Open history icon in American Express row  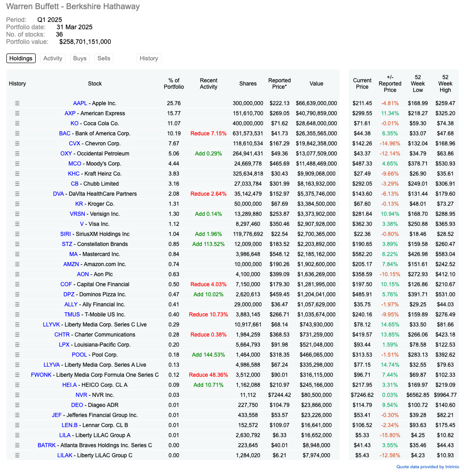pos(17,113)
